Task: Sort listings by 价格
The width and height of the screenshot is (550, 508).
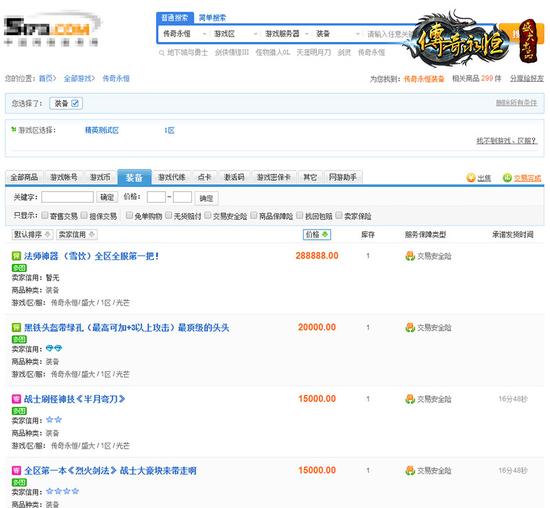Action: [317, 234]
